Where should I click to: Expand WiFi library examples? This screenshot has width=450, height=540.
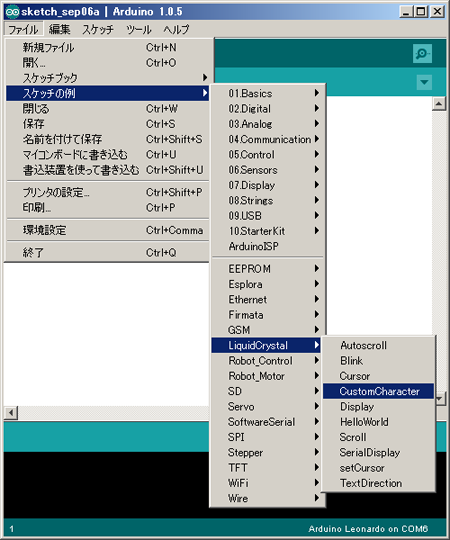click(267, 483)
